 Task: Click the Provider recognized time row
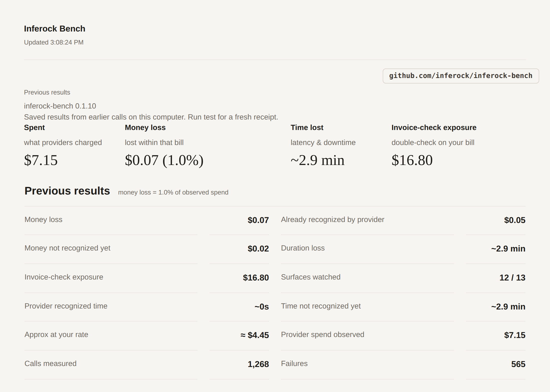pyautogui.click(x=146, y=306)
